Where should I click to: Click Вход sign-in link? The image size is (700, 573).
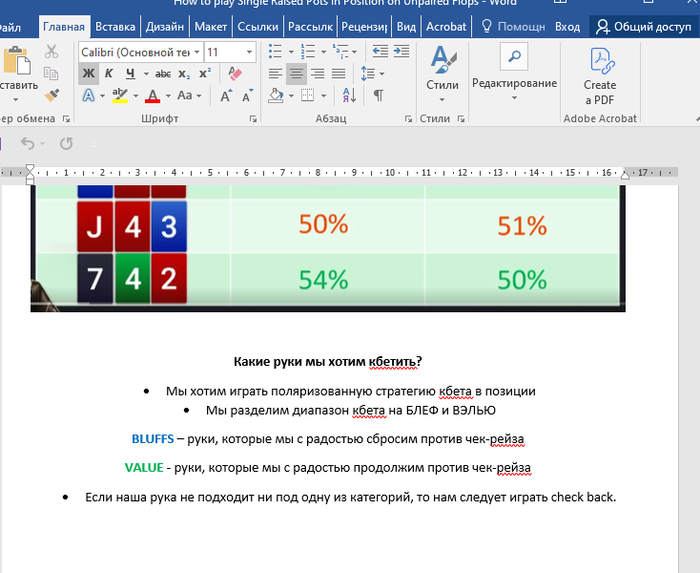[567, 27]
